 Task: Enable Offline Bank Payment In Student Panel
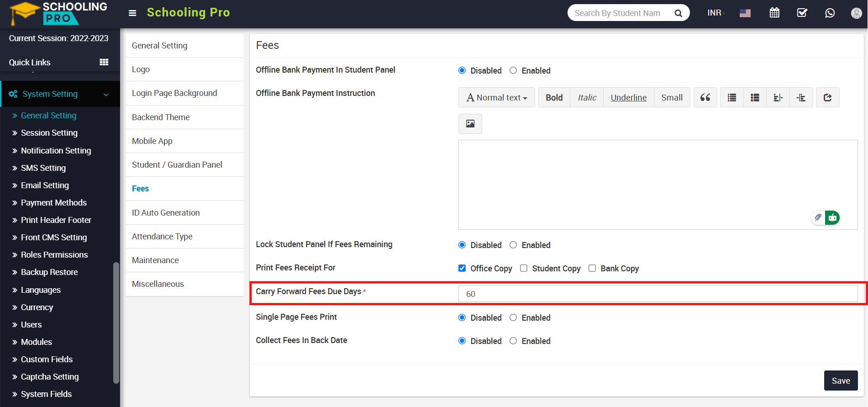pyautogui.click(x=513, y=70)
